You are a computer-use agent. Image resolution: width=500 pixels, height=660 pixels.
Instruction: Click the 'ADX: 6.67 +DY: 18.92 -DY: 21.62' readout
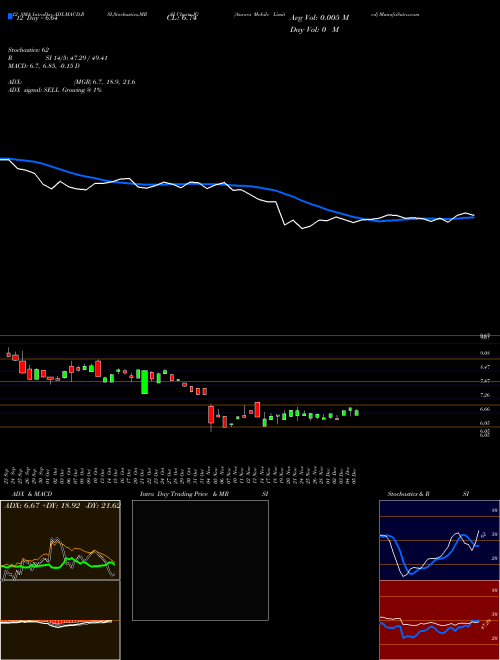click(x=62, y=505)
